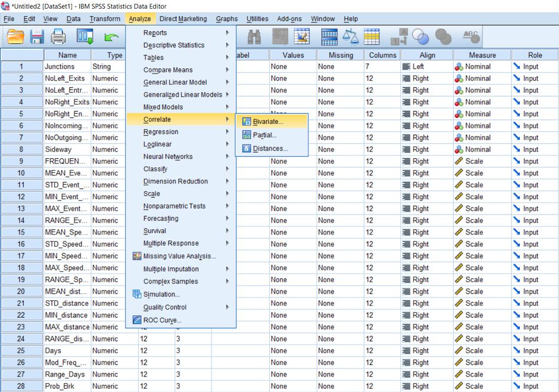This screenshot has height=392, width=559.
Task: Click the Sideway variable name cell
Action: [x=67, y=150]
